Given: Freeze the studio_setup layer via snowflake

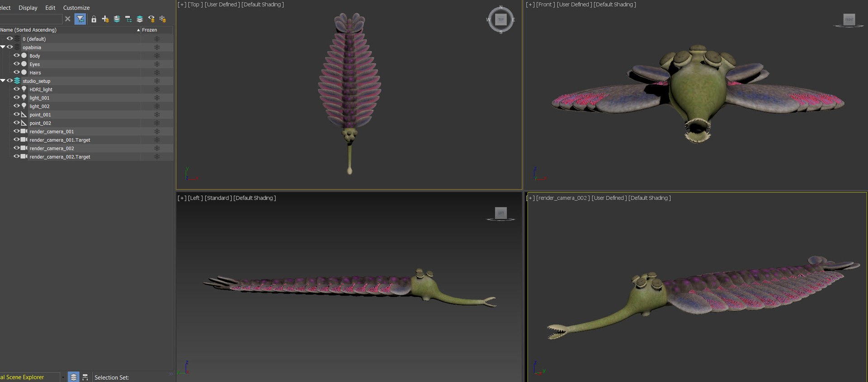Looking at the screenshot, I should click(157, 81).
